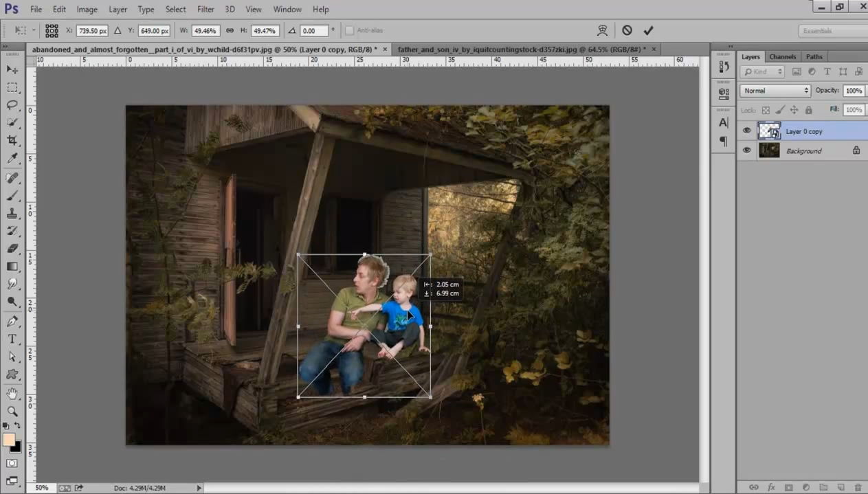The height and width of the screenshot is (494, 868).
Task: Open the Essentials workspace dropdown
Action: point(832,31)
